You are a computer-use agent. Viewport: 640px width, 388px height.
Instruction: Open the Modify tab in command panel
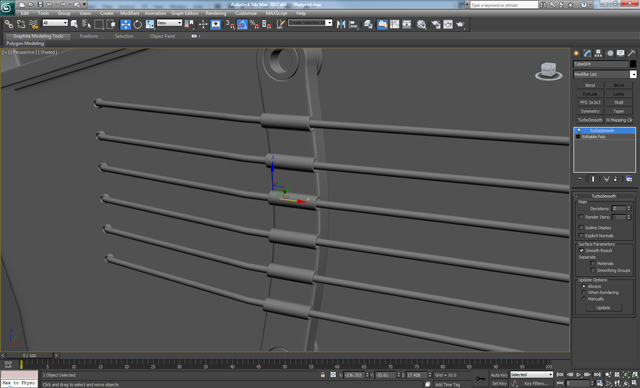point(587,53)
